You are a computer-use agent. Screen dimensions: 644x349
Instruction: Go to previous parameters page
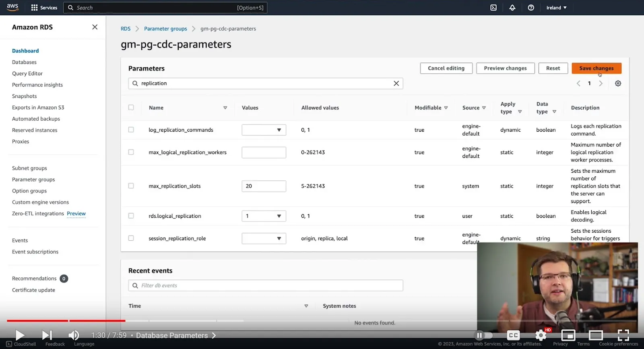[x=578, y=83]
